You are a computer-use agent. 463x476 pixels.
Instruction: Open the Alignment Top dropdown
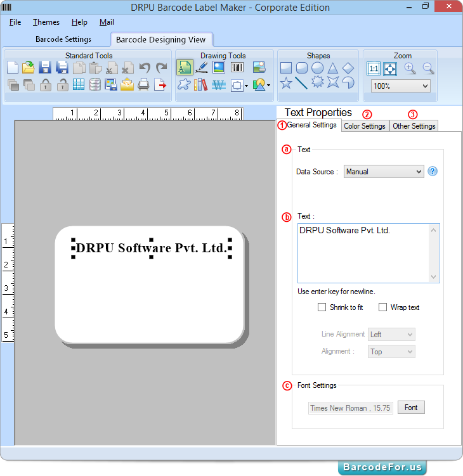(x=391, y=352)
